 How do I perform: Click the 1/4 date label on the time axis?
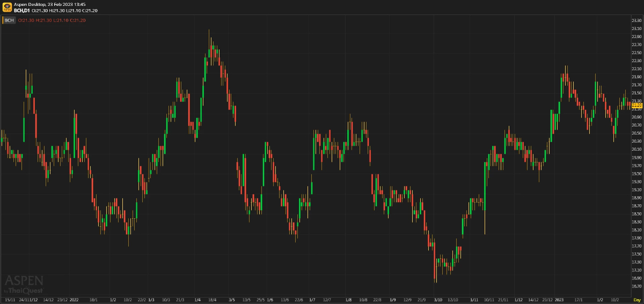(x=197, y=300)
